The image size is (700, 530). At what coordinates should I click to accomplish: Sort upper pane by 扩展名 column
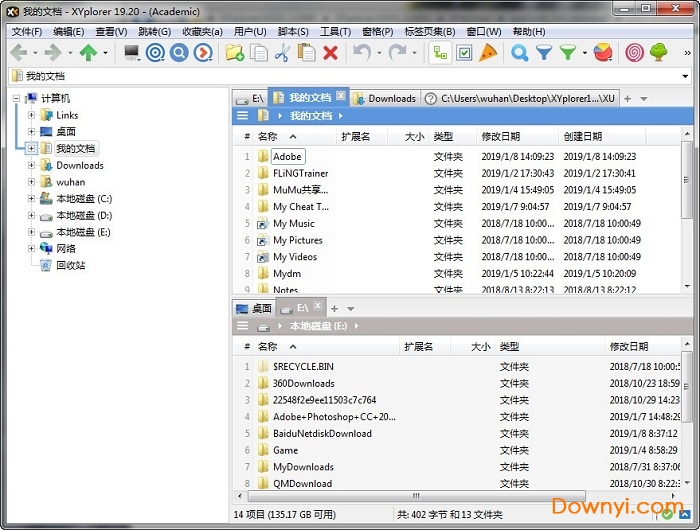point(361,137)
